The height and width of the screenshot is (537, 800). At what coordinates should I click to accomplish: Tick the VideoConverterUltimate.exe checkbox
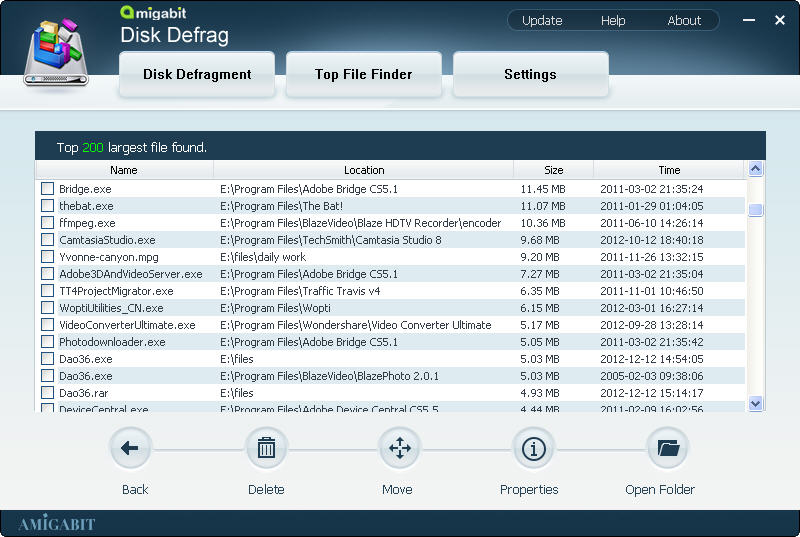pyautogui.click(x=47, y=325)
